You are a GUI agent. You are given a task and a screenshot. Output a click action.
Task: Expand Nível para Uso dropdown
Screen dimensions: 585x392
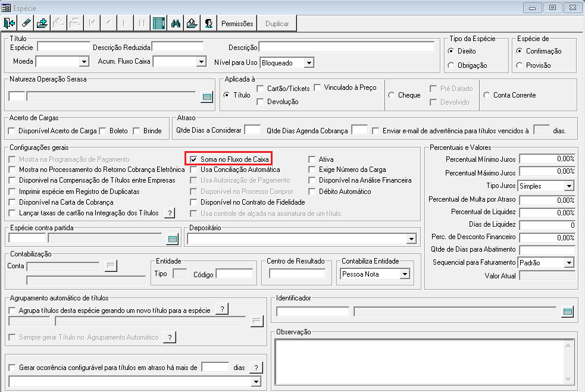(309, 63)
